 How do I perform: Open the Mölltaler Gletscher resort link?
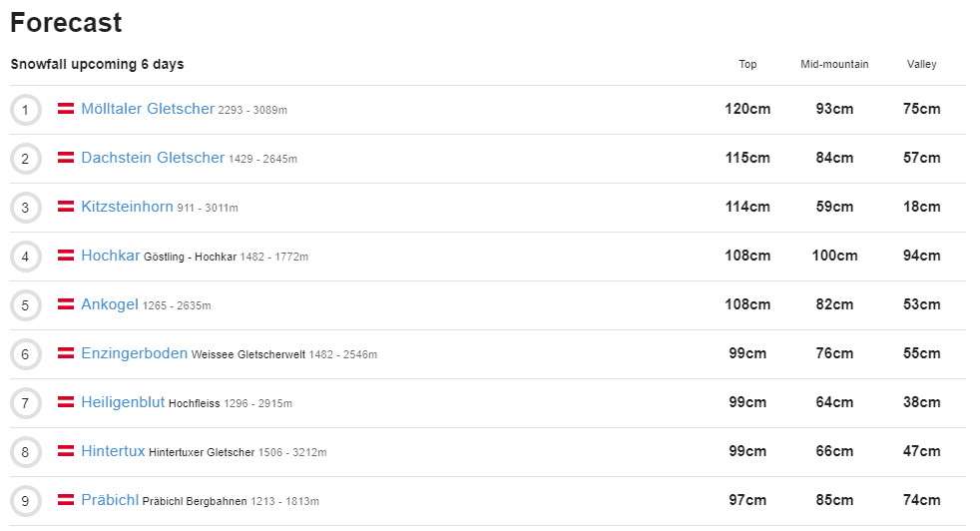tap(148, 109)
